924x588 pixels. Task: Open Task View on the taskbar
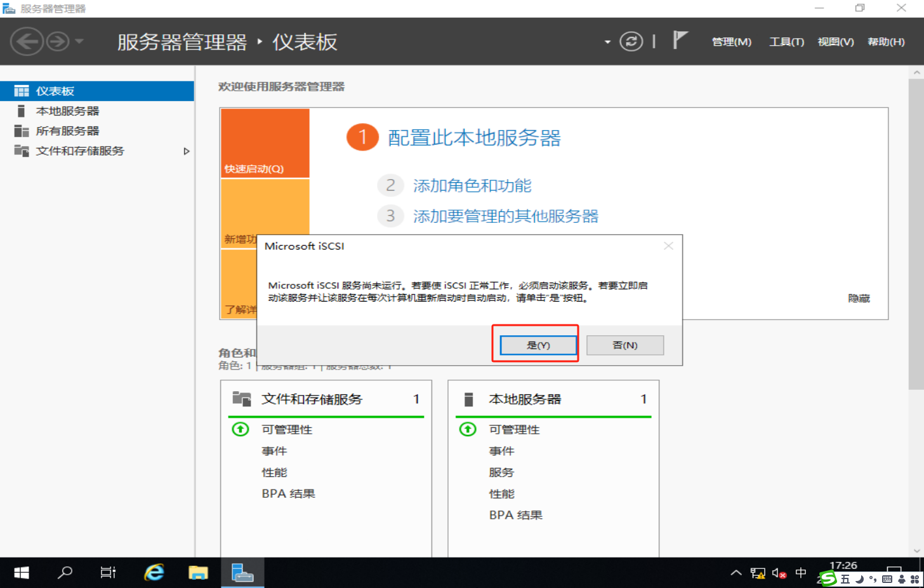tap(109, 573)
